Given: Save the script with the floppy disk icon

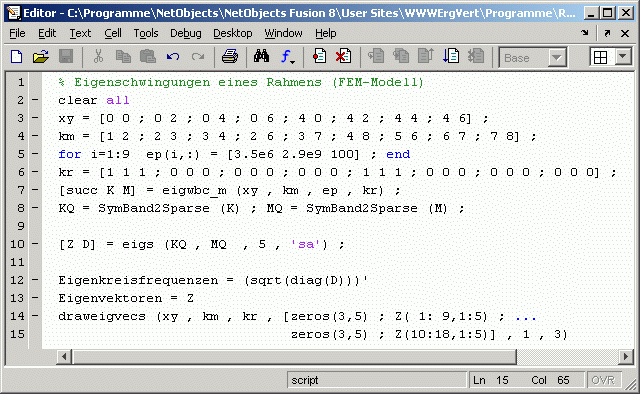Looking at the screenshot, I should click(x=66, y=56).
